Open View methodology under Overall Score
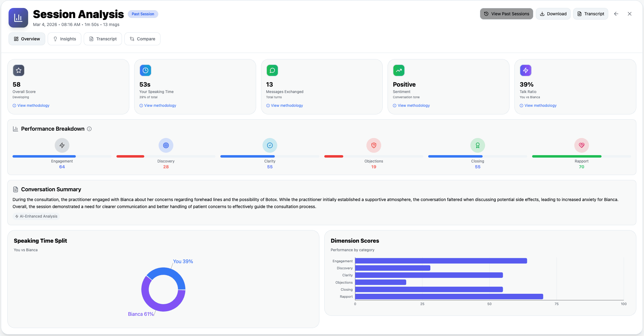Screen dimensions: 644x336 tap(31, 105)
